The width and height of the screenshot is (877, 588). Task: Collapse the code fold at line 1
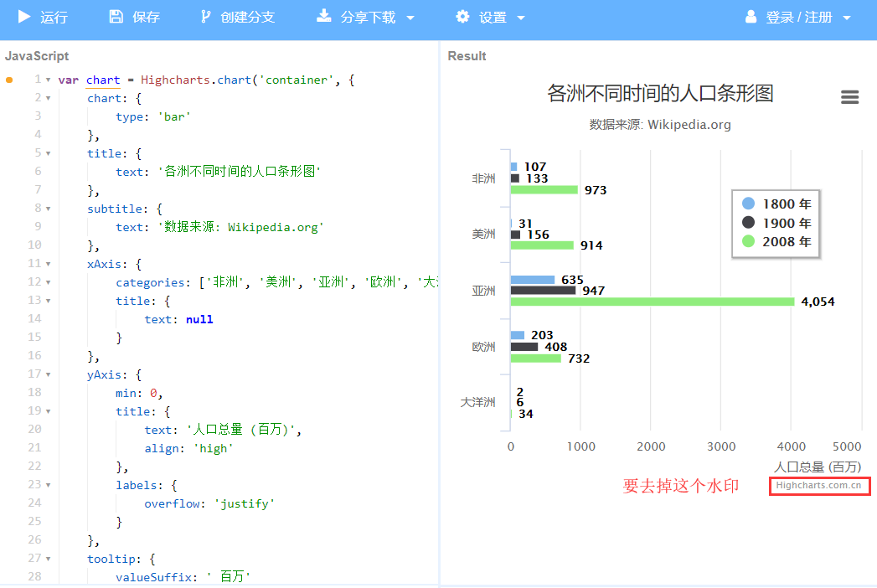pyautogui.click(x=48, y=80)
